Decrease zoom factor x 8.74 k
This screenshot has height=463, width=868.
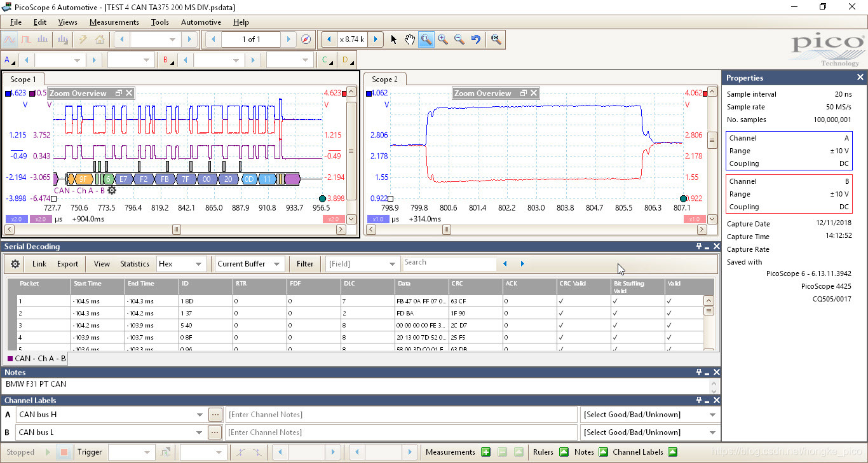pos(329,39)
